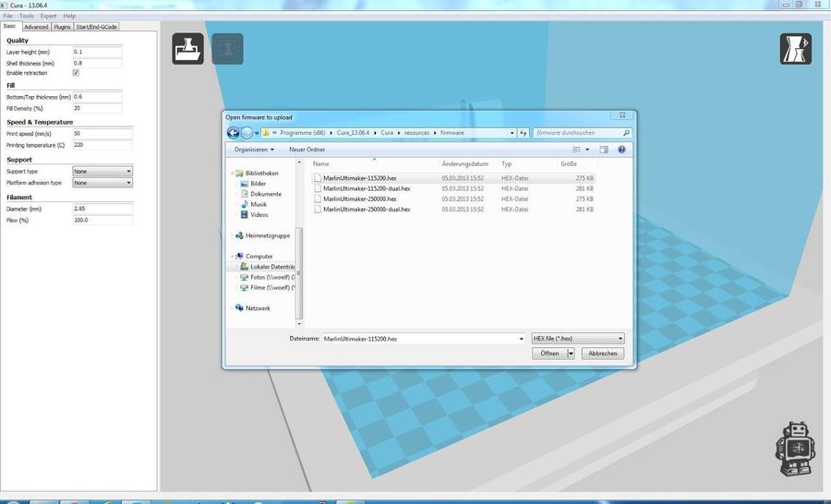Screen dimensions: 831x504
Task: Toggle the Enable retraction checkbox
Action: 76,73
